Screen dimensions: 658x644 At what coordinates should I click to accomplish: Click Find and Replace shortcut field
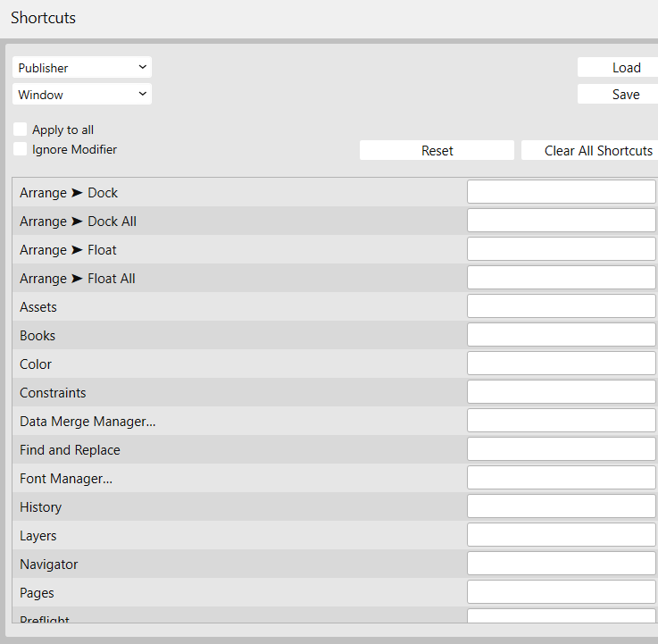tap(561, 449)
